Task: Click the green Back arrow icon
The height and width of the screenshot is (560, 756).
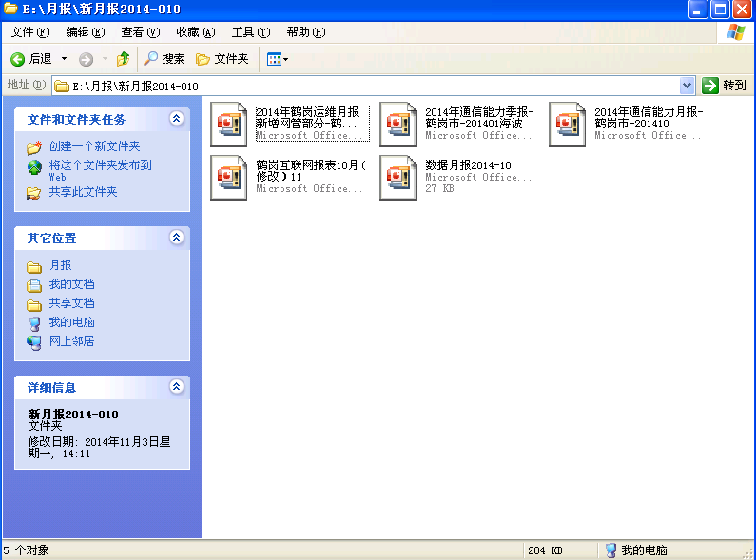Action: point(17,59)
